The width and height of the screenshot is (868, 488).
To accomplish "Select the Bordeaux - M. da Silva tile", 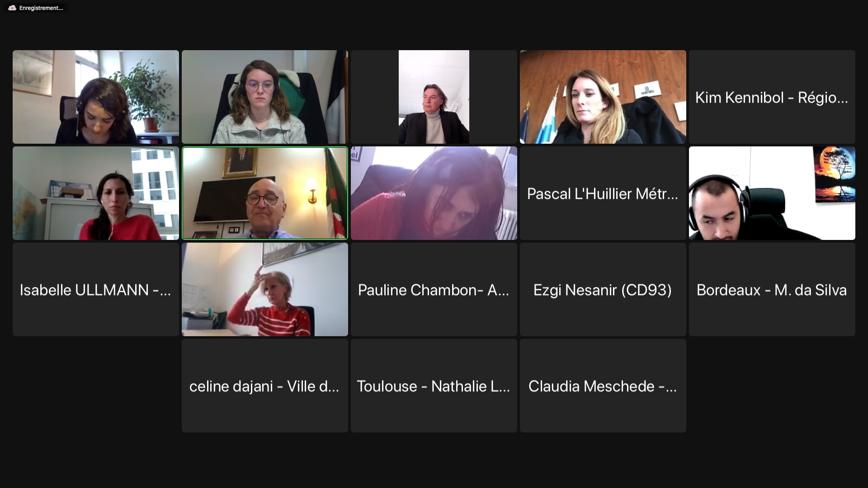I will coord(772,289).
